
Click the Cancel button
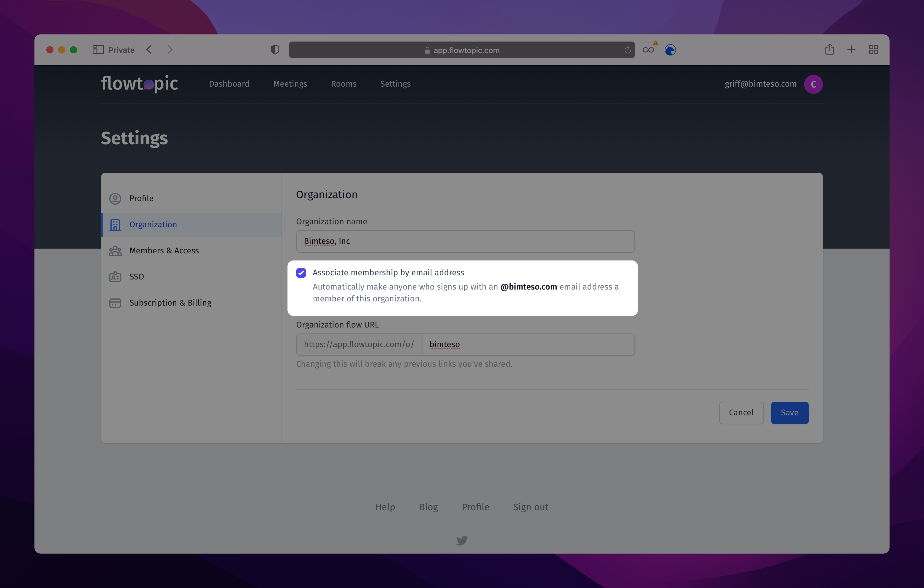(x=741, y=413)
